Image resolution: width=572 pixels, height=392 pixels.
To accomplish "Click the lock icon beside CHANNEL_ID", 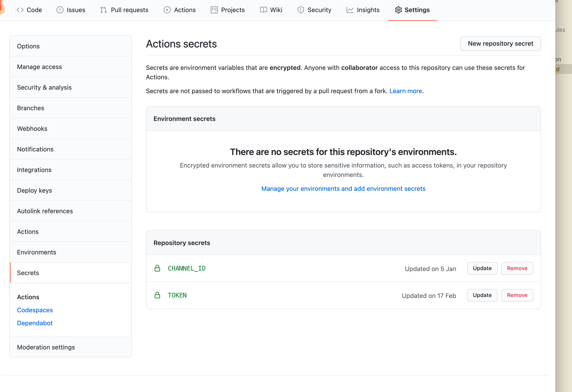I will coord(157,268).
